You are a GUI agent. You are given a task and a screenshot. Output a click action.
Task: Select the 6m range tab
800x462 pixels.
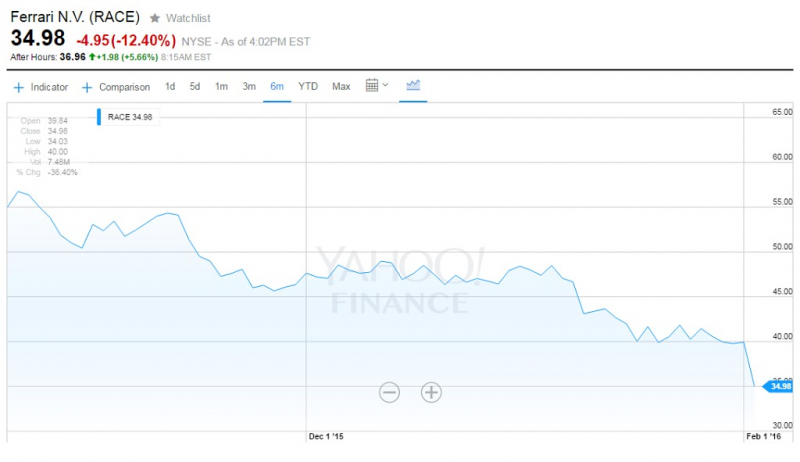click(x=276, y=87)
